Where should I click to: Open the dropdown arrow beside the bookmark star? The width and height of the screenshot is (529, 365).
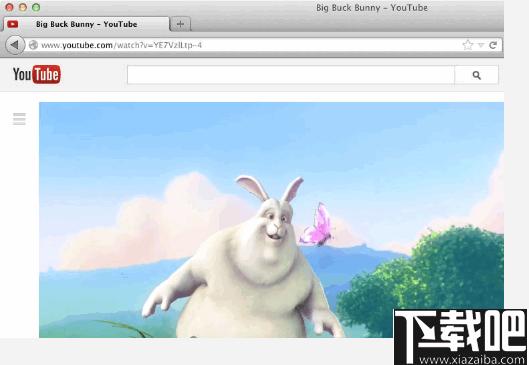(x=481, y=45)
